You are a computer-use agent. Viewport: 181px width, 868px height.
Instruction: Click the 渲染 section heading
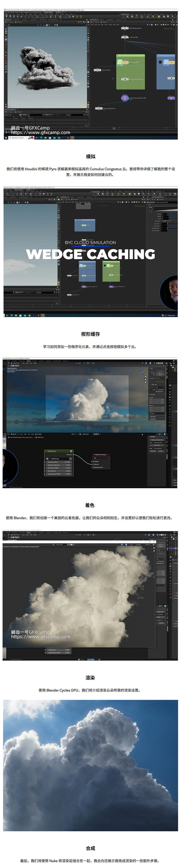pos(90,678)
